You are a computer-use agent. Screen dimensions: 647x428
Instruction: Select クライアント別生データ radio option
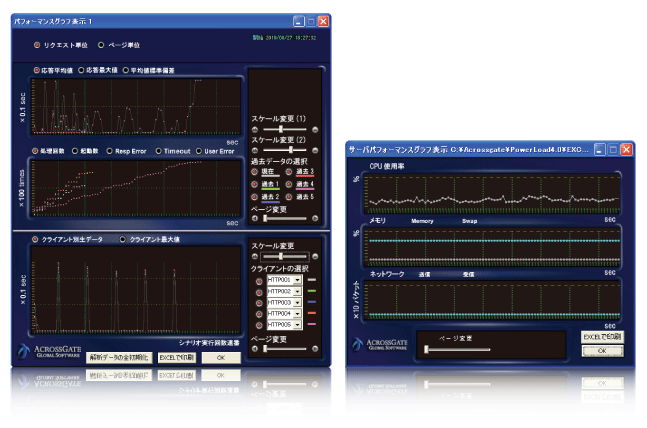click(35, 239)
